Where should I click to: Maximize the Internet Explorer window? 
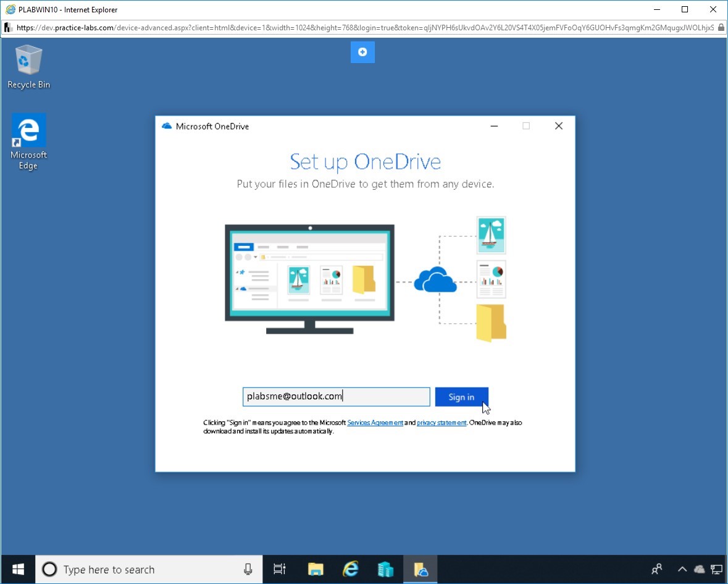[685, 9]
